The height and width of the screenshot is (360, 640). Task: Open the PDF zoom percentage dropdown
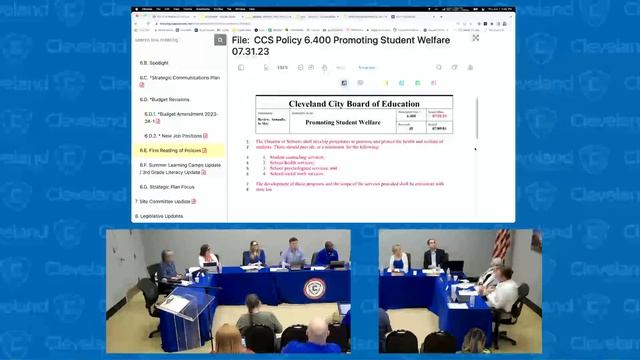pos(282,67)
